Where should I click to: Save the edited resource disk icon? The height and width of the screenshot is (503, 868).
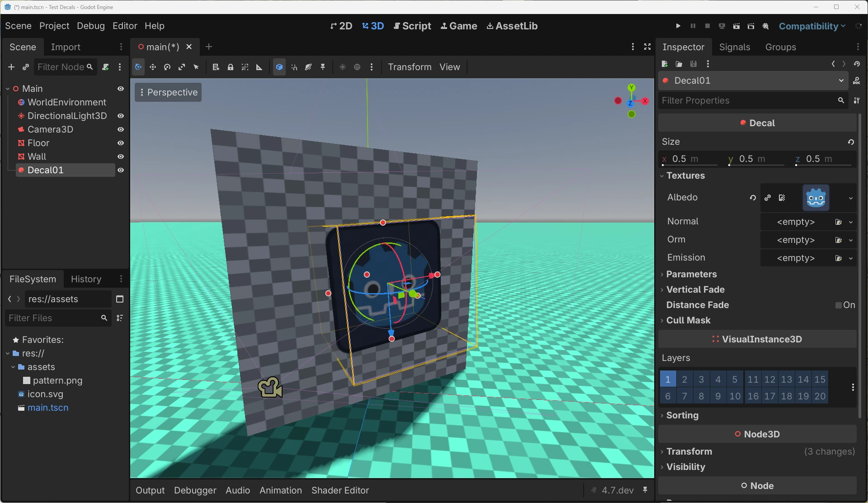click(x=693, y=64)
